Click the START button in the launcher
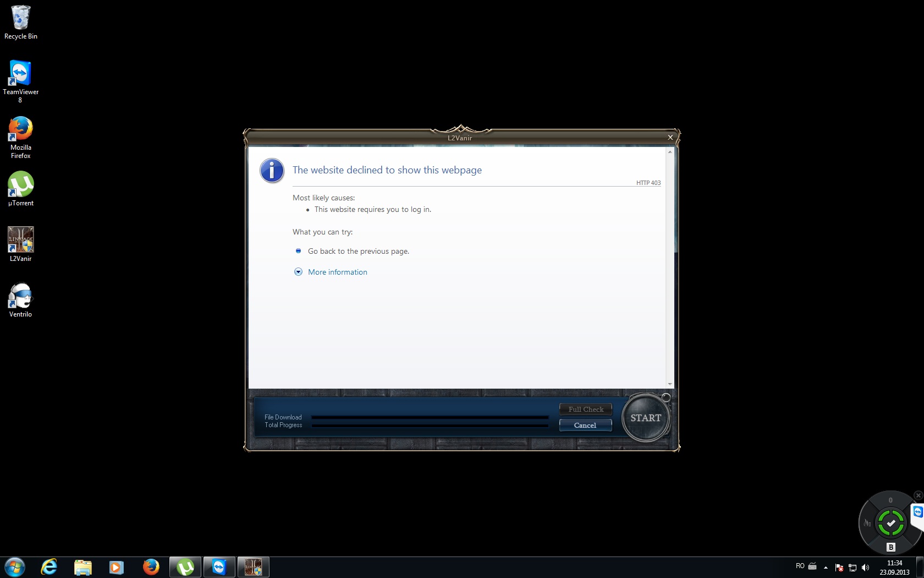The image size is (924, 578). [646, 418]
